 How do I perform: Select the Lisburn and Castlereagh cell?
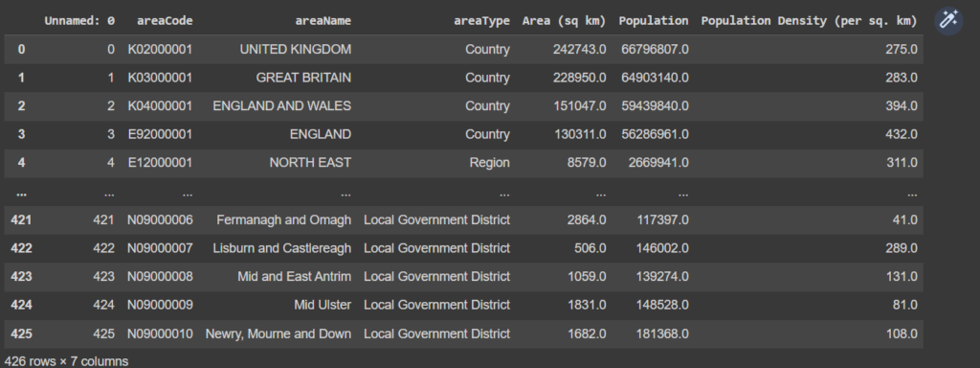coord(282,248)
